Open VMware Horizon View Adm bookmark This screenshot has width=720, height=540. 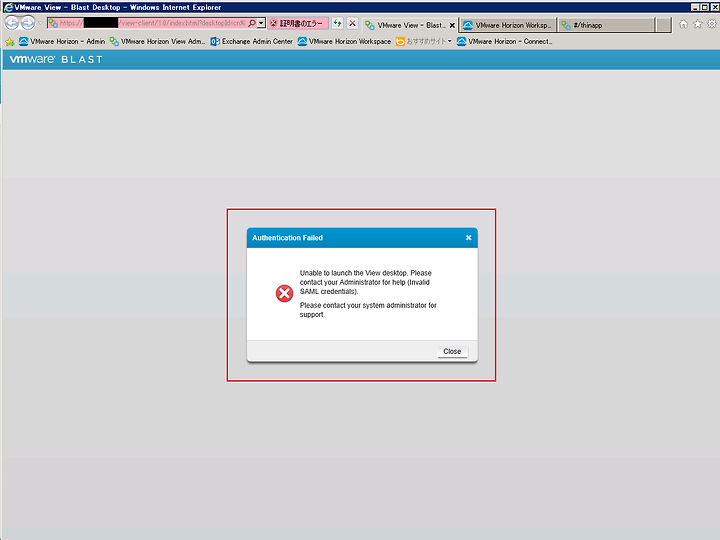coord(158,41)
